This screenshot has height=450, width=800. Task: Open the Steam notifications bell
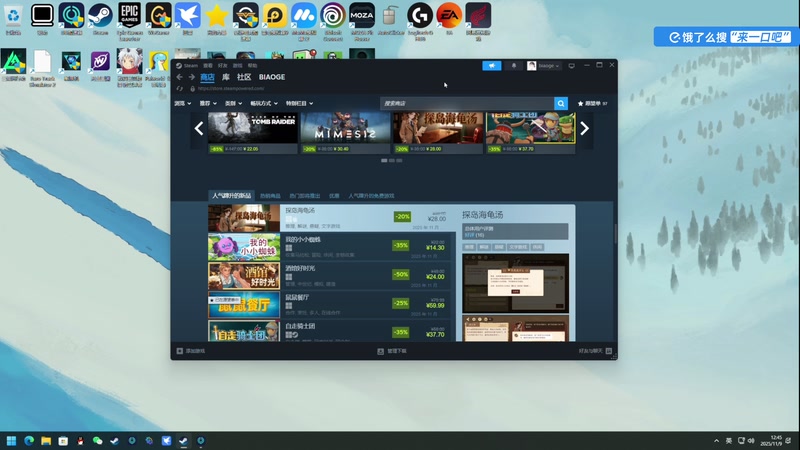coord(514,65)
